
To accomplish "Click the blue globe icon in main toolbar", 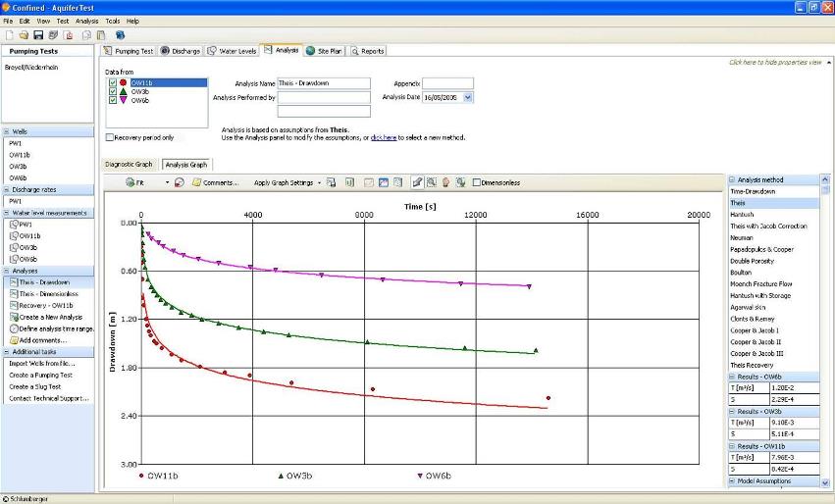I will click(x=121, y=35).
